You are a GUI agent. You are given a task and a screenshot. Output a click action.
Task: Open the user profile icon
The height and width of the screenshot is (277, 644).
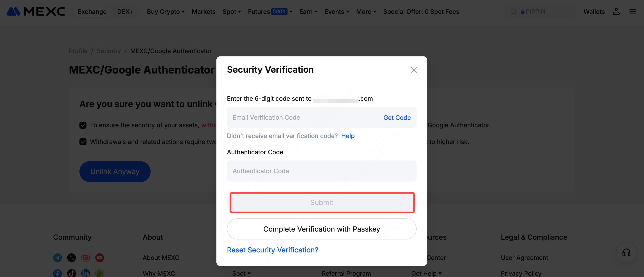pos(616,11)
